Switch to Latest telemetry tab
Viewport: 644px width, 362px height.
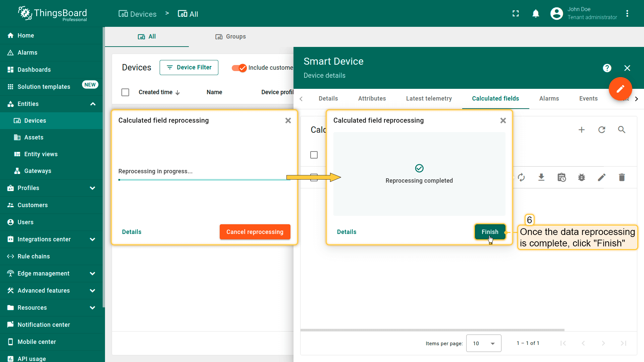[x=429, y=99]
